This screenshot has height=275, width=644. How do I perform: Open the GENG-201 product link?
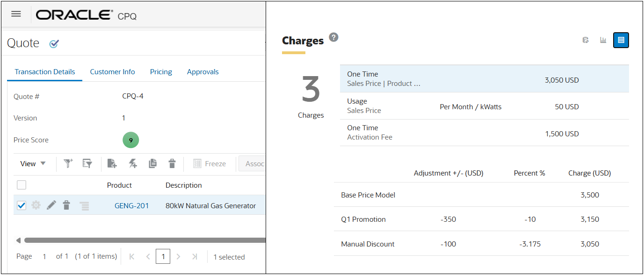[131, 205]
